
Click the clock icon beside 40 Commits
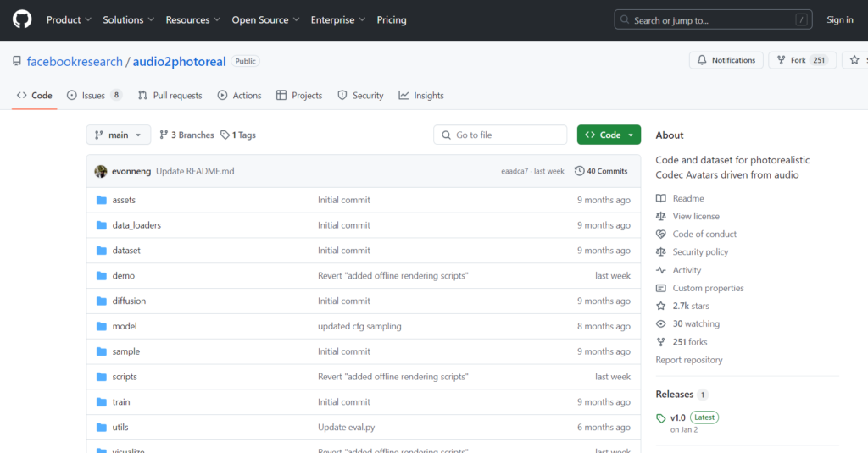pyautogui.click(x=579, y=171)
